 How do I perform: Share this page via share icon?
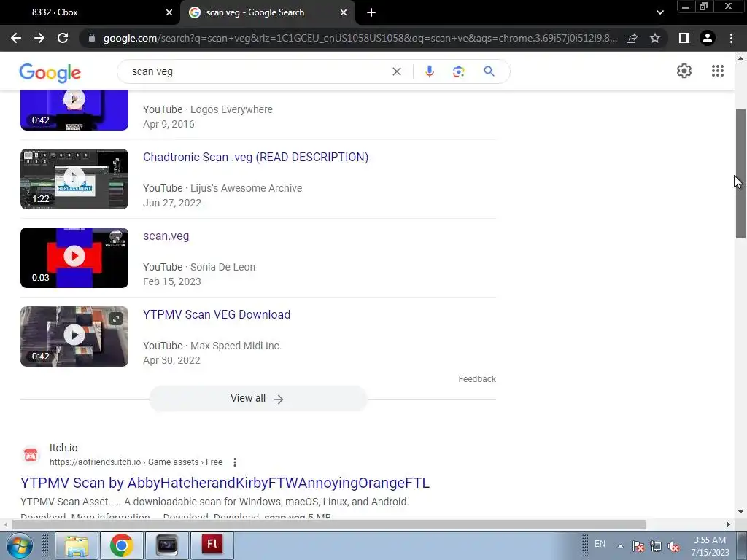coord(632,38)
